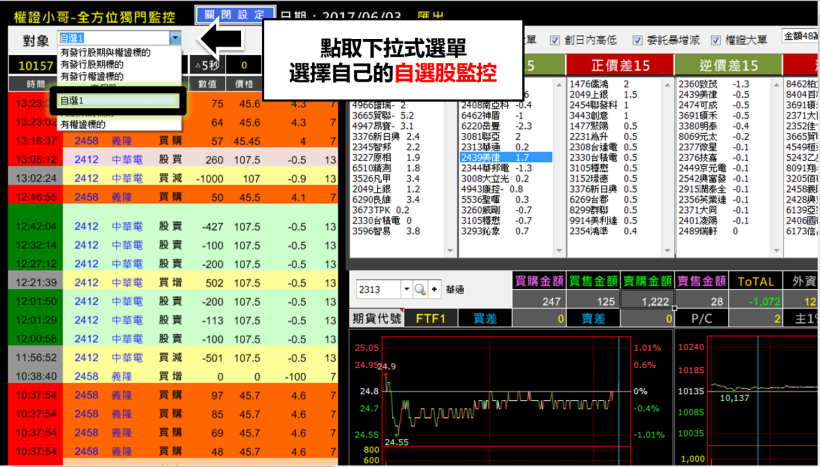Screen dimensions: 820x467
Task: Click the 13:05:12 中華電 股買 row
Action: point(173,160)
